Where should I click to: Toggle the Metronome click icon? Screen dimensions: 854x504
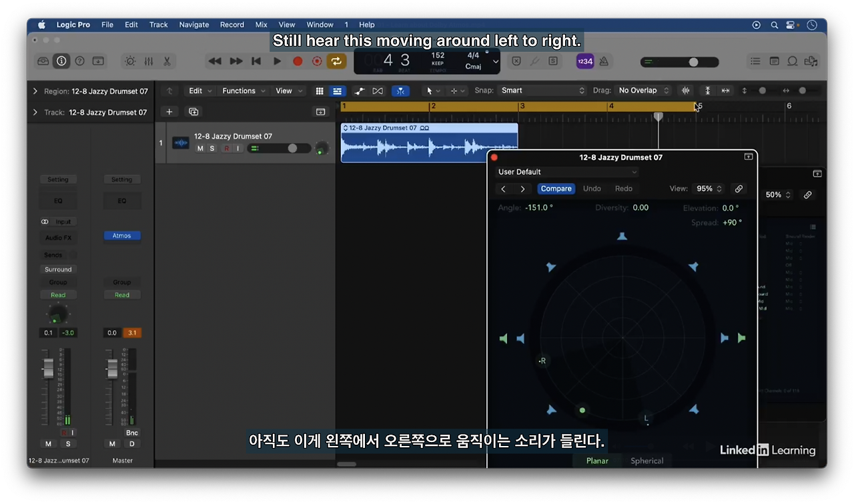tap(604, 61)
